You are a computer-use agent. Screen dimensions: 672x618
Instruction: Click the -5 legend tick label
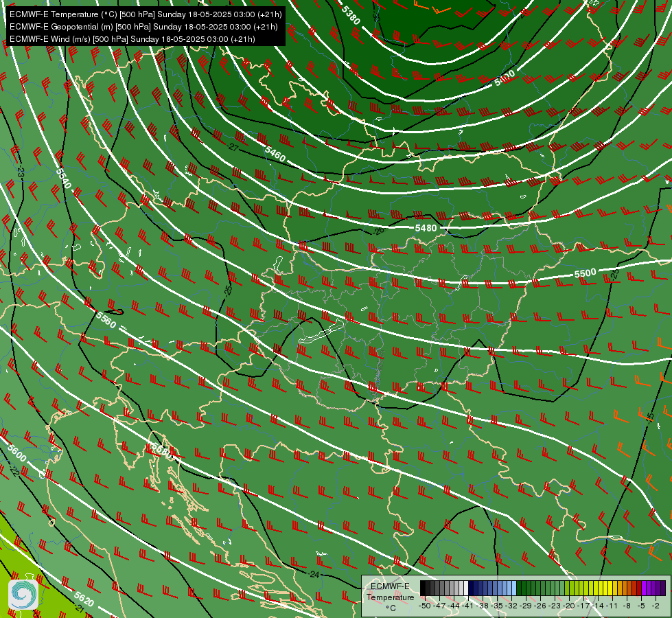(x=642, y=606)
